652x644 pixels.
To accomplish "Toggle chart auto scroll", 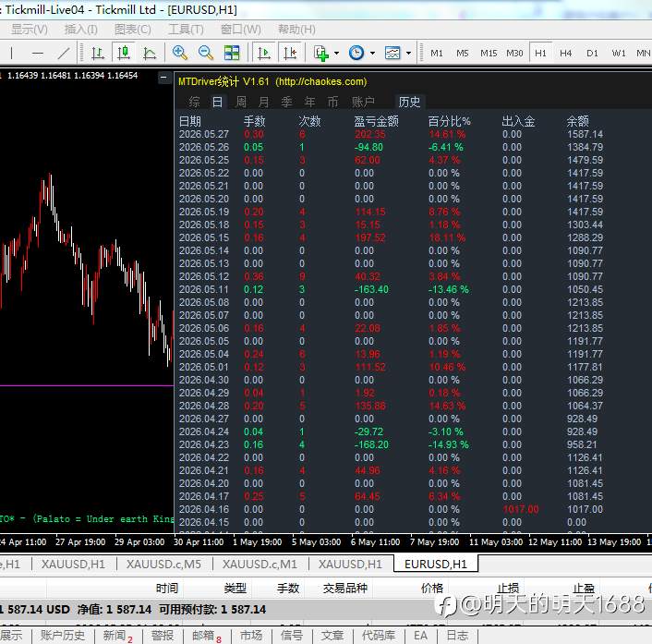I will pyautogui.click(x=263, y=53).
